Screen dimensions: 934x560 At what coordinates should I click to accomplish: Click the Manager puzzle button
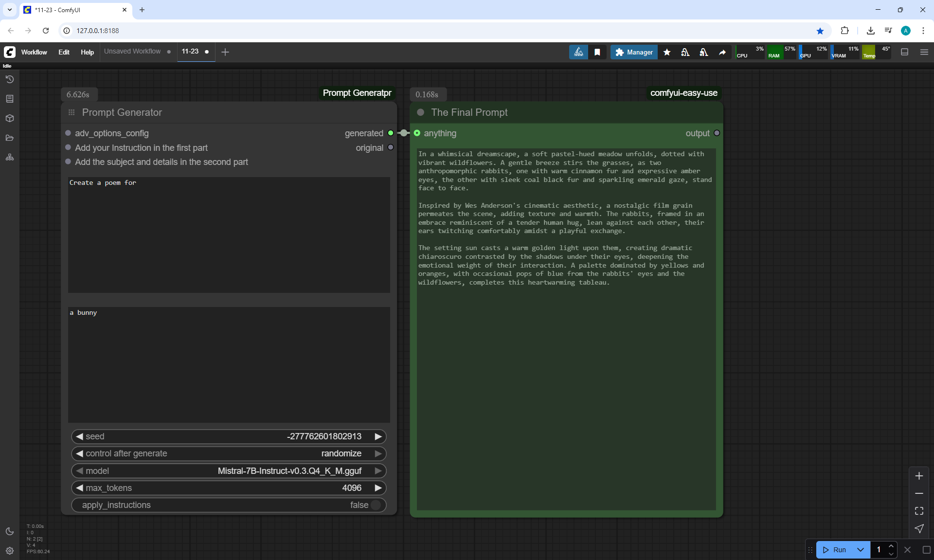(x=634, y=52)
